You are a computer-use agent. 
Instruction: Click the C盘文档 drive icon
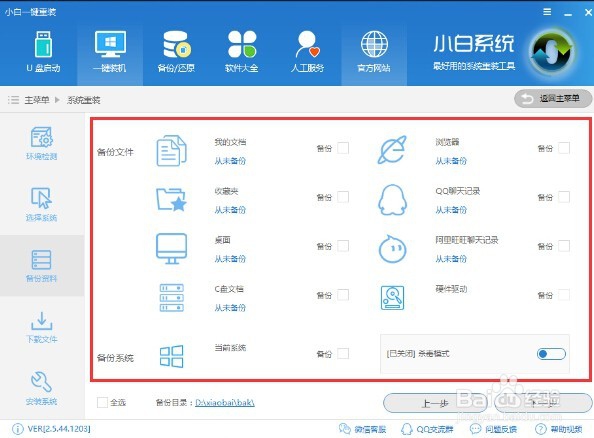[x=172, y=298]
